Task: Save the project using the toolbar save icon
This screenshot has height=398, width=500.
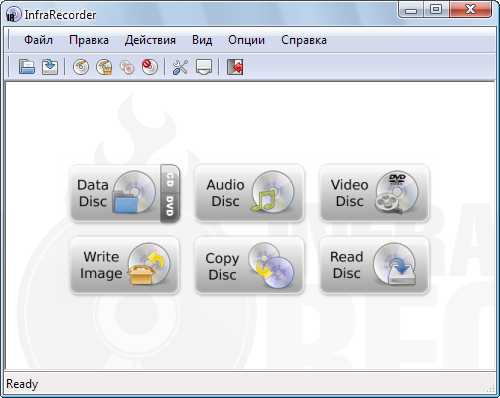Action: pos(50,67)
